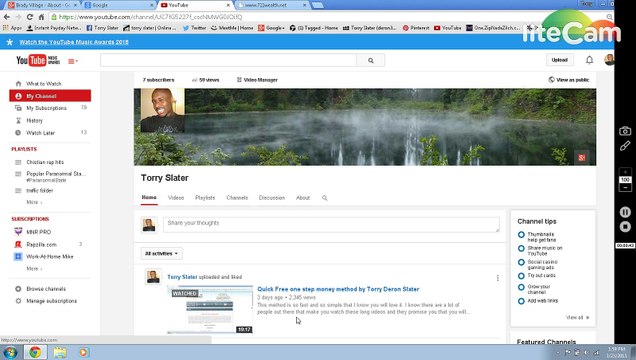The width and height of the screenshot is (636, 360).
Task: Click Manage subscriptions
Action: pyautogui.click(x=51, y=301)
